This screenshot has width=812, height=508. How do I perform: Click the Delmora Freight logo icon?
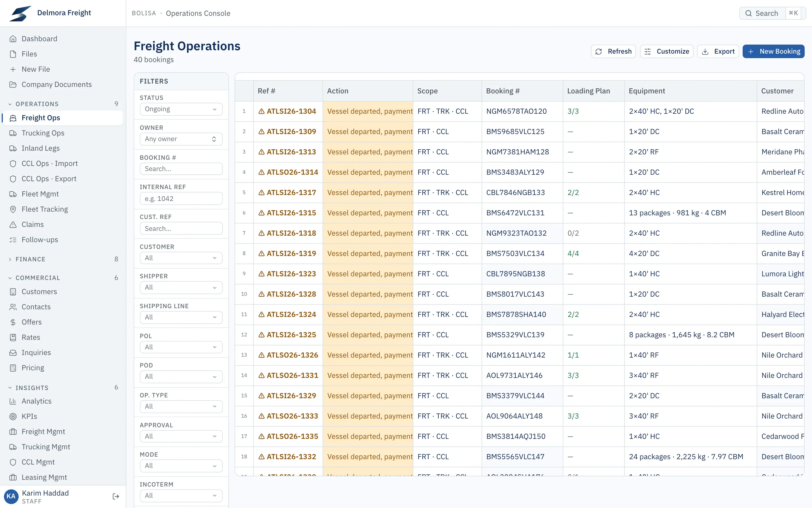point(20,13)
